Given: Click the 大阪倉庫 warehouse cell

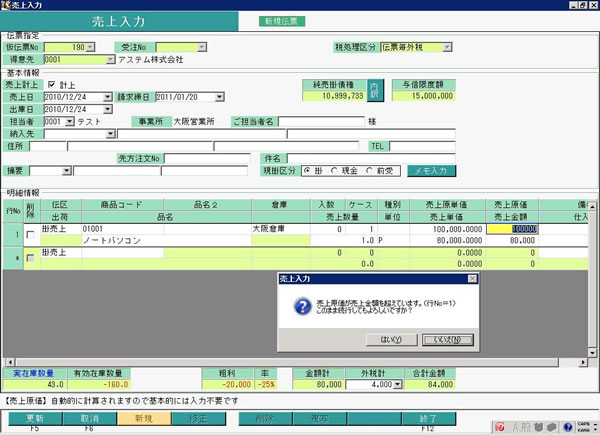Looking at the screenshot, I should (x=281, y=229).
